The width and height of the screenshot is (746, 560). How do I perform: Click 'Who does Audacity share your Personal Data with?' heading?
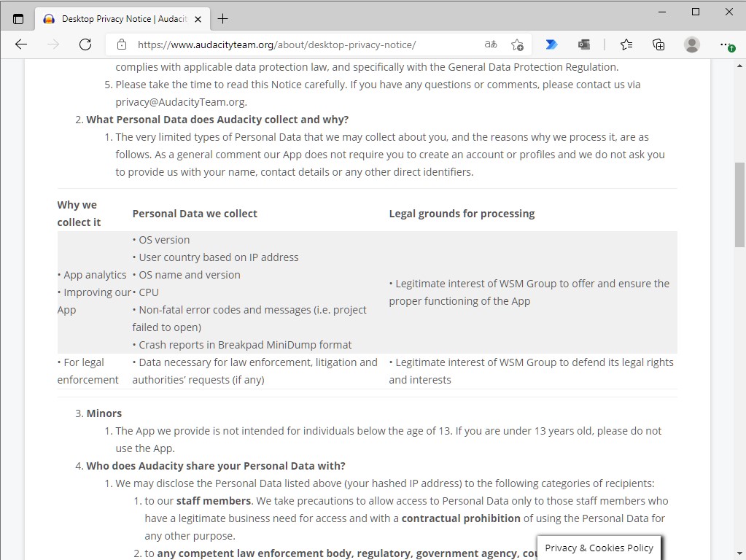tap(216, 466)
